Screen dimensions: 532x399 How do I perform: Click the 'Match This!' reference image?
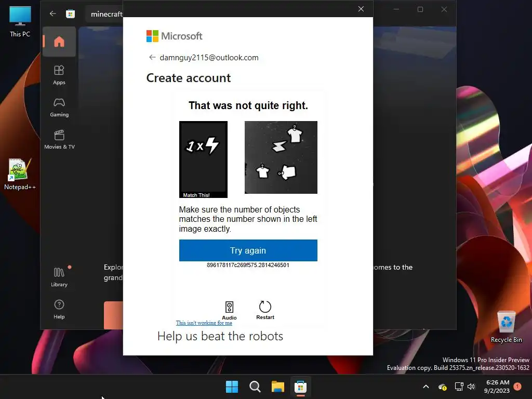(x=203, y=159)
